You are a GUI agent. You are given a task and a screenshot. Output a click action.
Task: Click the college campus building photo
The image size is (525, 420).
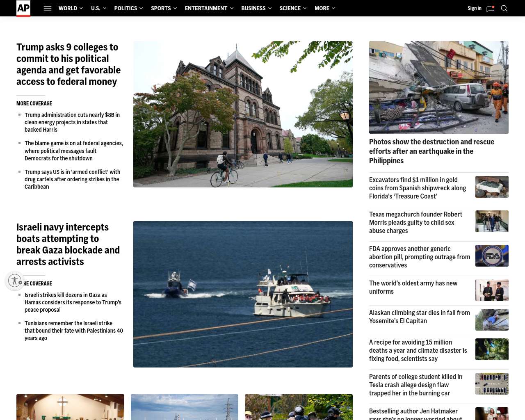(x=243, y=114)
